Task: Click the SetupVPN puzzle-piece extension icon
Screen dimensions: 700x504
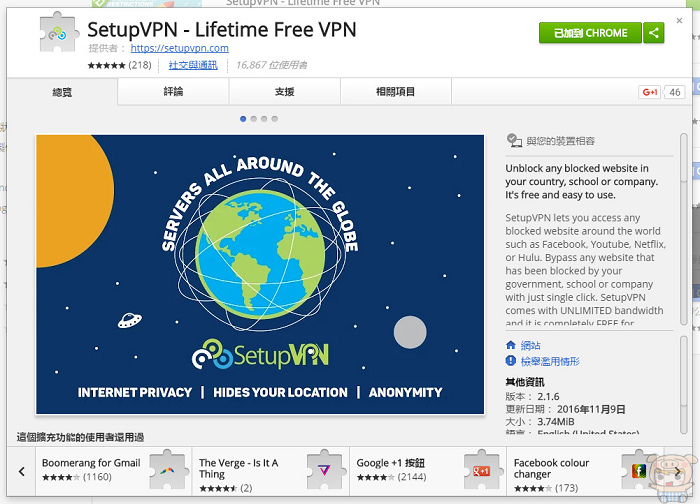Action: click(x=58, y=32)
